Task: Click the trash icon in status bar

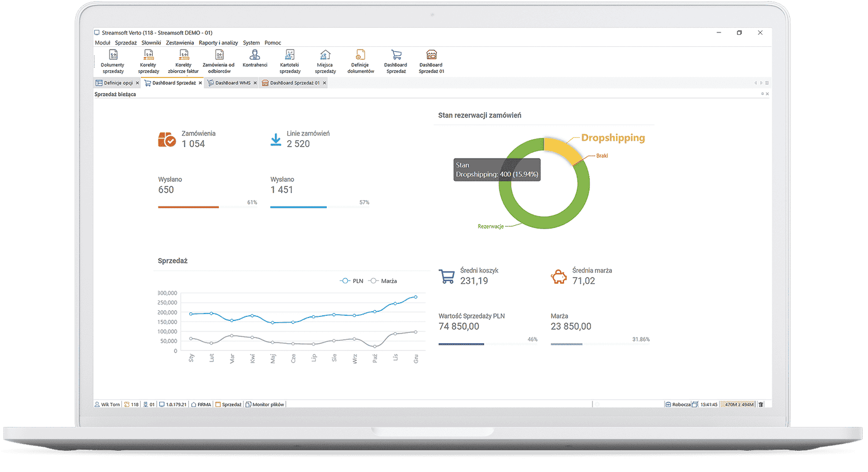Action: pos(761,405)
